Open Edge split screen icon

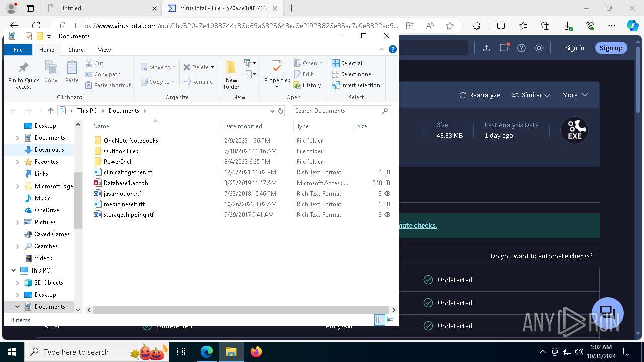(501, 26)
